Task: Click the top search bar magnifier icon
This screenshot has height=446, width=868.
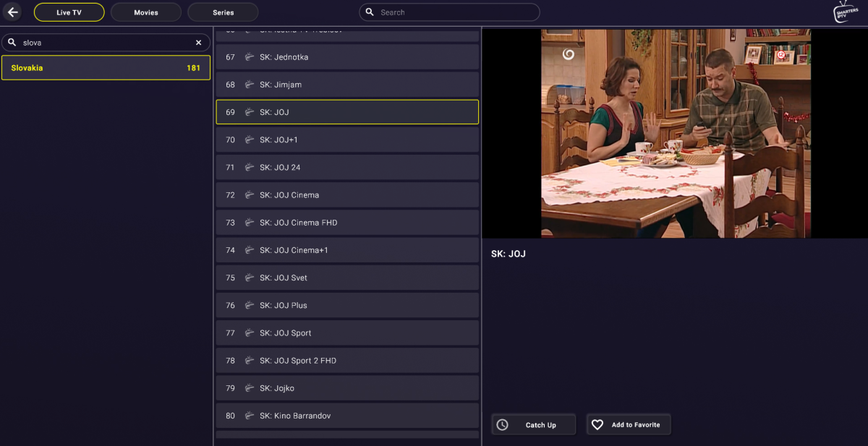Action: pyautogui.click(x=370, y=12)
